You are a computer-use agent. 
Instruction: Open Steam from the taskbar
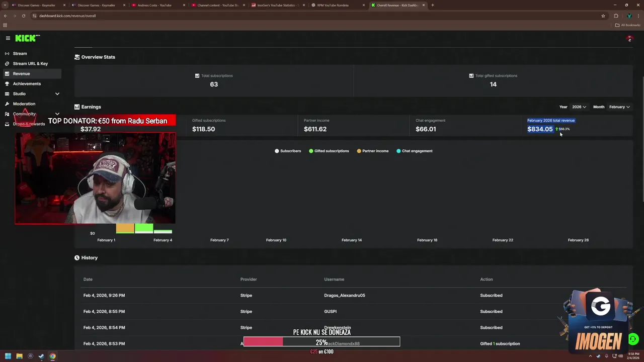[41, 356]
